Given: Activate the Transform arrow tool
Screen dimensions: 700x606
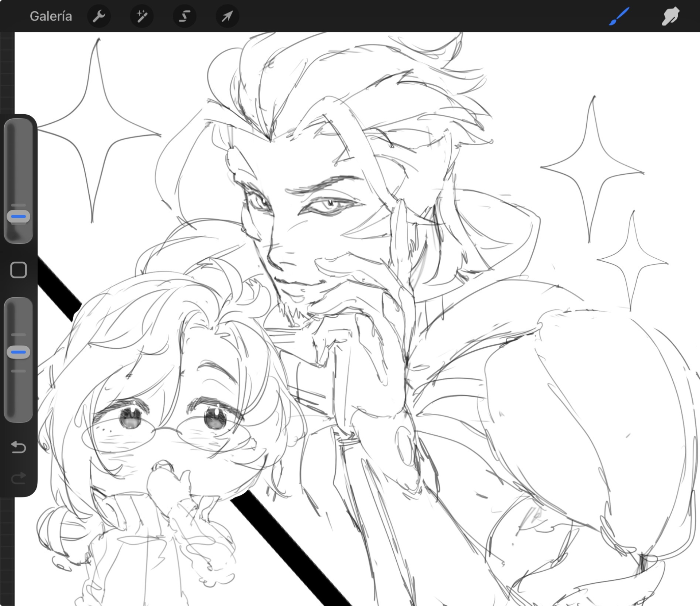Looking at the screenshot, I should pyautogui.click(x=227, y=16).
